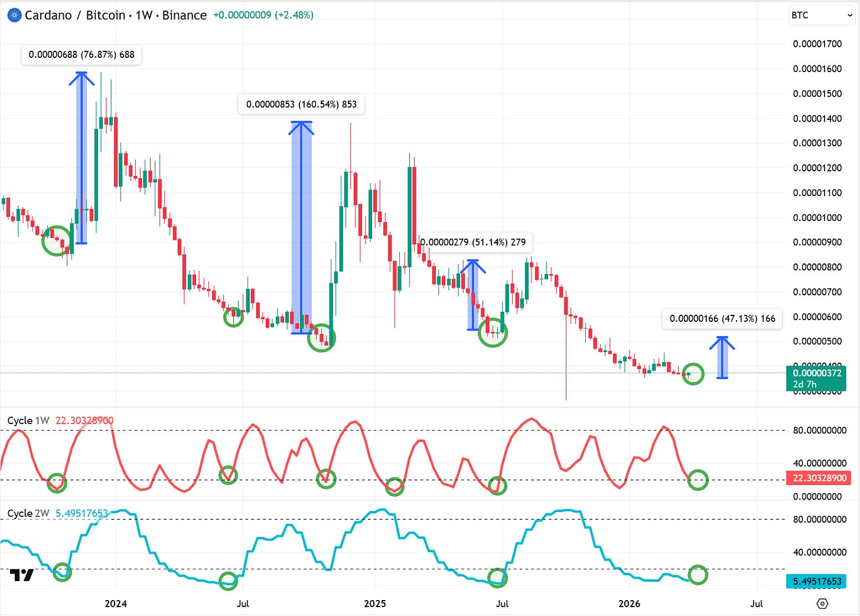860x616 pixels.
Task: Open the BTC currency dropdown
Action: point(822,15)
